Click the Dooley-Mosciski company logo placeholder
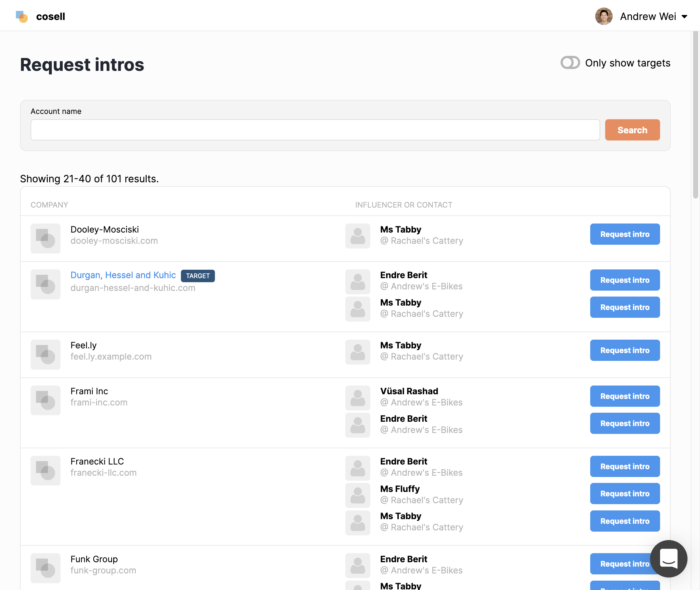The image size is (700, 590). 46,238
